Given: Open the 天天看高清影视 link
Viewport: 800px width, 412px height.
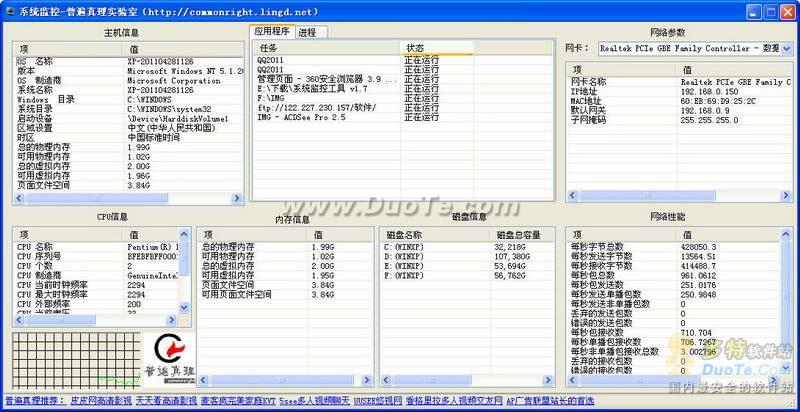Looking at the screenshot, I should click(166, 401).
